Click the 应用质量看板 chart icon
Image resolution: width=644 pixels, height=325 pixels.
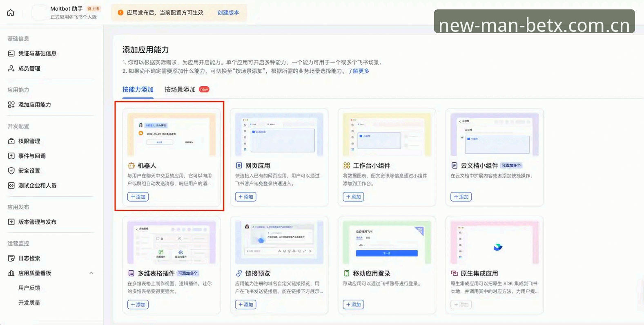(x=11, y=273)
